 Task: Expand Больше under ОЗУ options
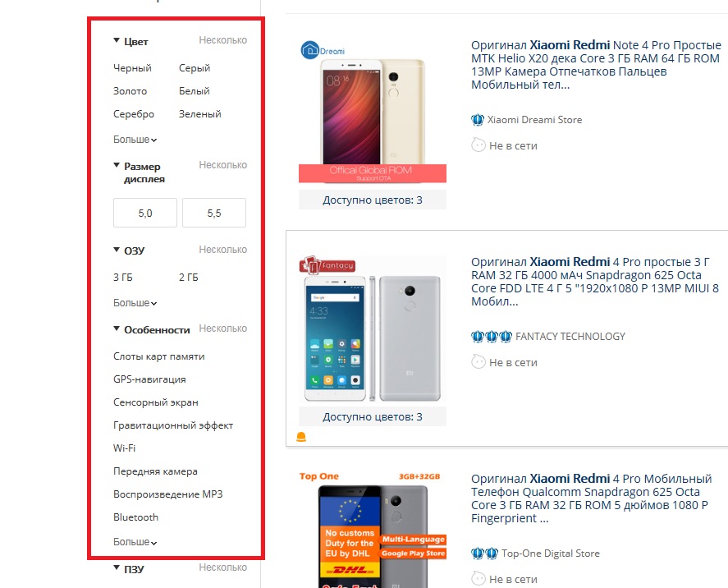135,303
